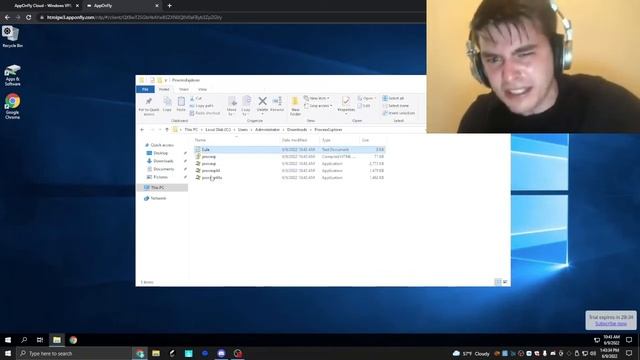Click the Users breadcrumb segment
The image size is (640, 360).
point(242,130)
